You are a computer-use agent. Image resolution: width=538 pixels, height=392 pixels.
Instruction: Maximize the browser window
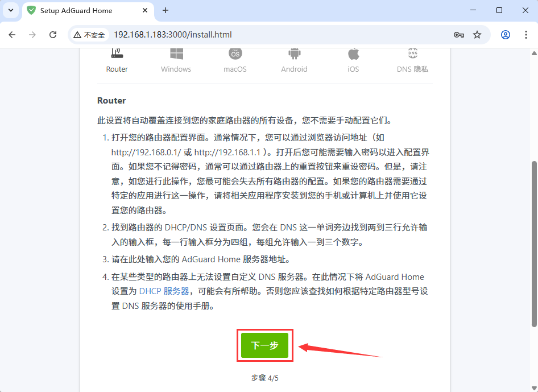499,10
